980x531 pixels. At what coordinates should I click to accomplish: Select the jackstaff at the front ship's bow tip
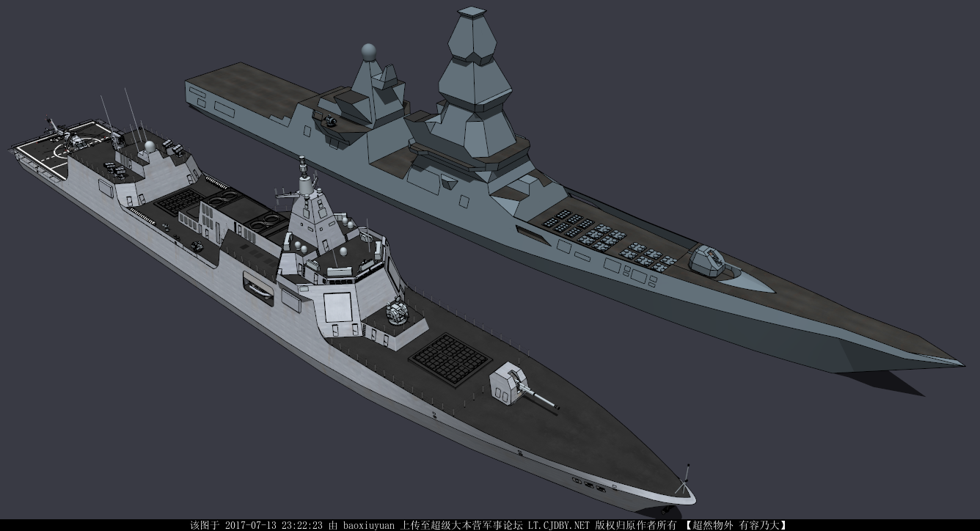(x=686, y=478)
